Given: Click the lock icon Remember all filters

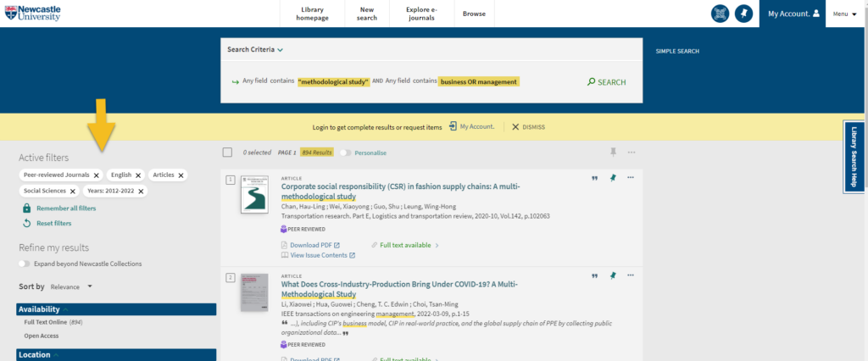Looking at the screenshot, I should [27, 208].
